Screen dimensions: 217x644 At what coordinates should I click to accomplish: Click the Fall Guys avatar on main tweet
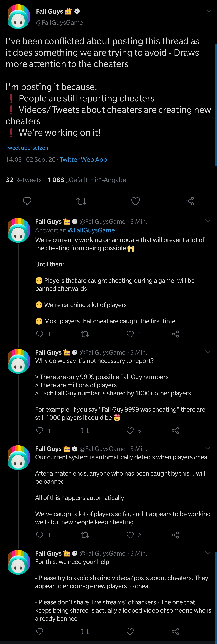(x=19, y=17)
